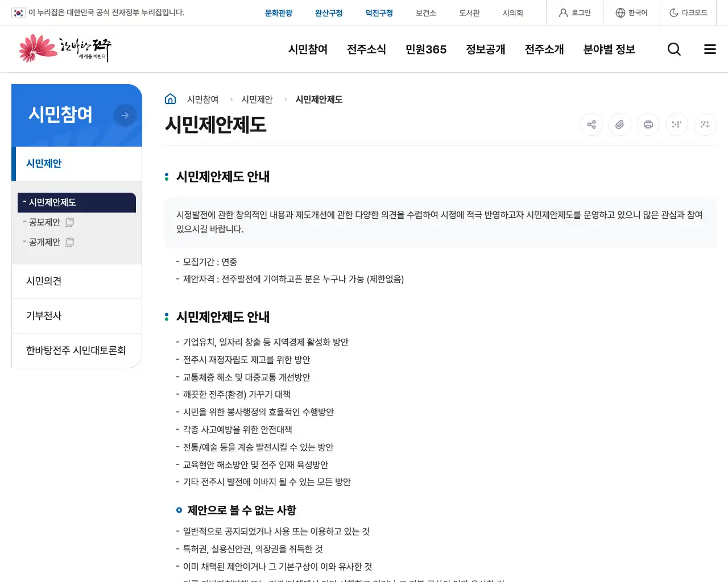The height and width of the screenshot is (582, 728).
Task: Click text '교통체증 해소 및 대중교통 개선방안'
Action: [x=246, y=377]
